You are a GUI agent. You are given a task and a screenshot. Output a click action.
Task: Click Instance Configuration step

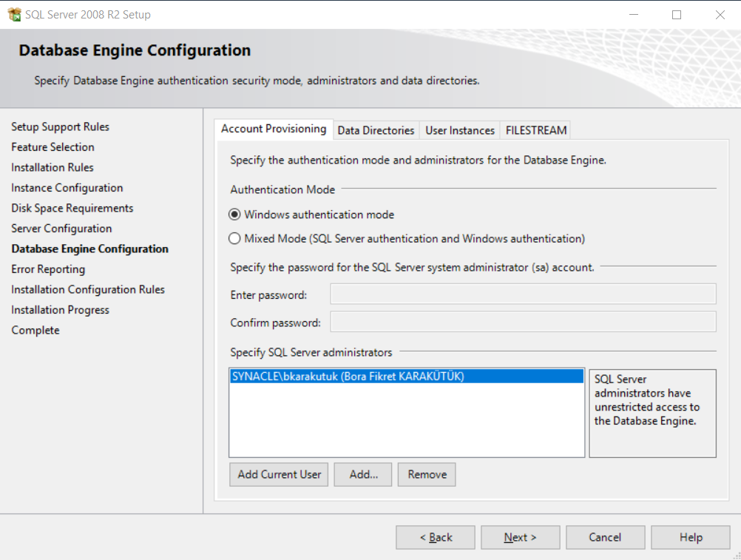pos(67,188)
